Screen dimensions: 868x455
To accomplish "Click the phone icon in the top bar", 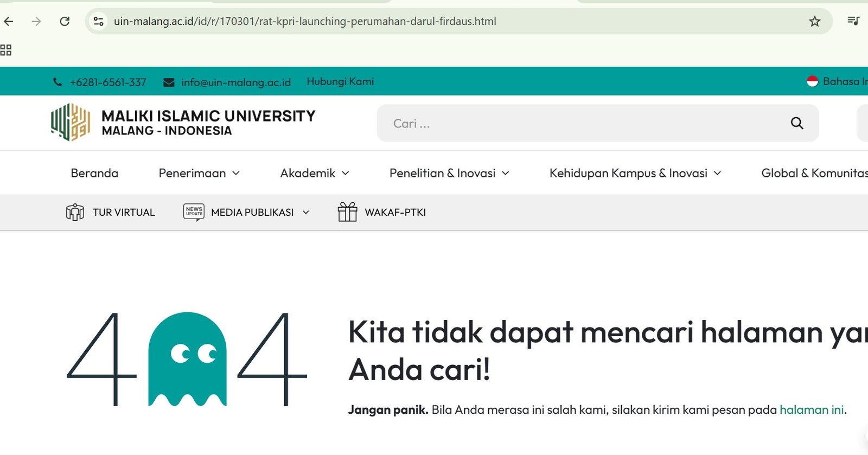I will 58,82.
